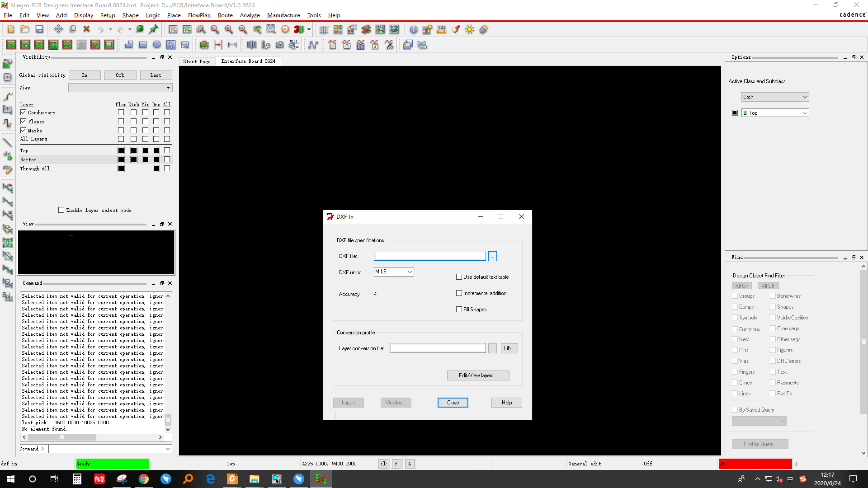This screenshot has height=488, width=868.
Task: Expand the Redo history dropdown arrow
Action: [130, 29]
